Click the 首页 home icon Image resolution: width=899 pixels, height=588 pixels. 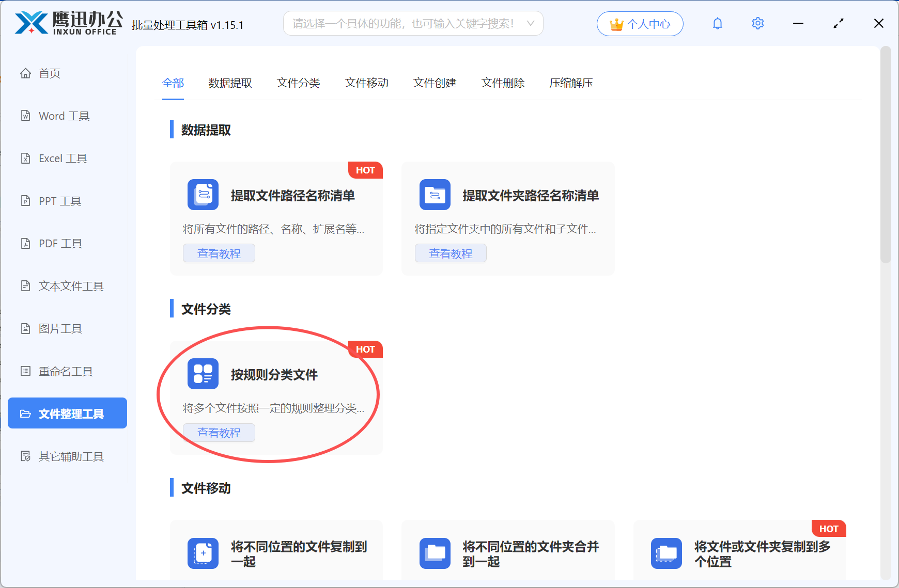click(25, 73)
